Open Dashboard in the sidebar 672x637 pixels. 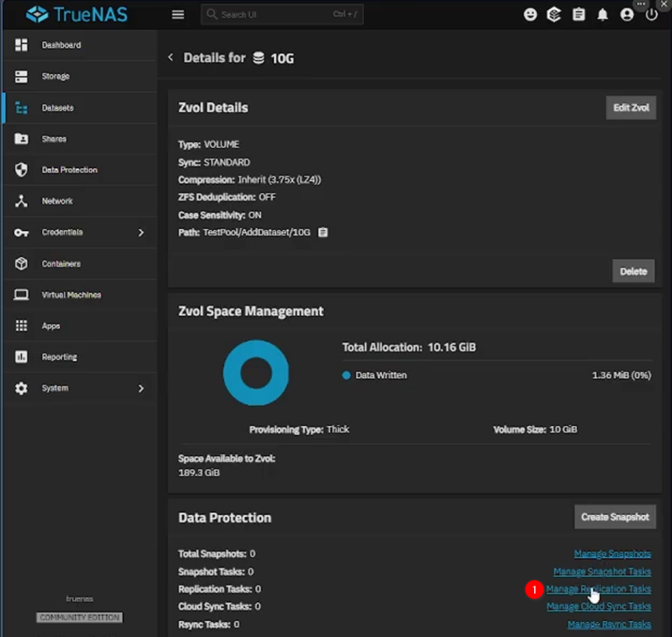coord(61,45)
